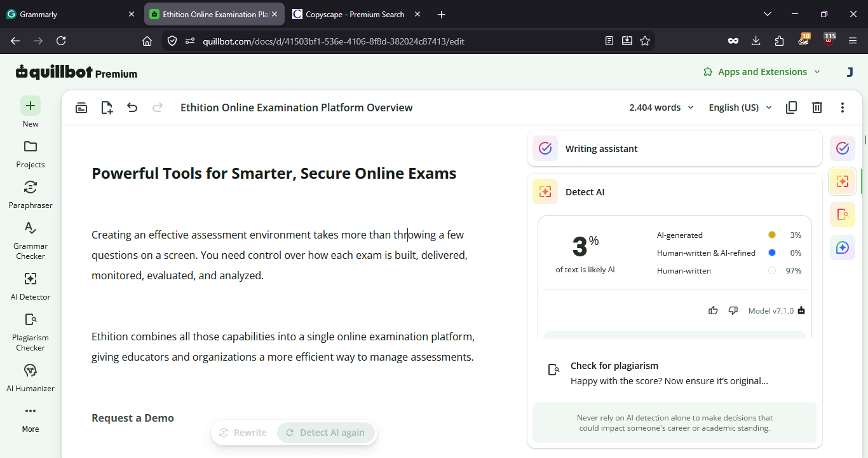The width and height of the screenshot is (868, 458).
Task: Open the document options kebab menu
Action: click(x=843, y=108)
